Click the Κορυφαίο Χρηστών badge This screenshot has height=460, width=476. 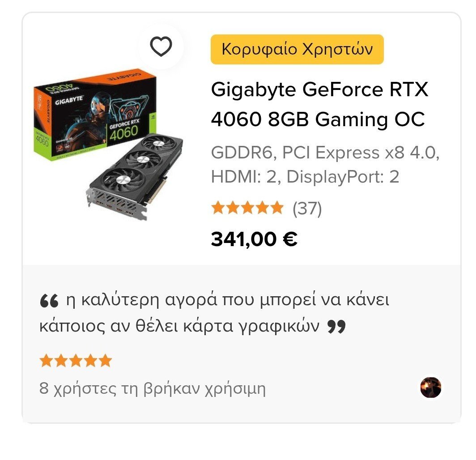[x=297, y=49]
